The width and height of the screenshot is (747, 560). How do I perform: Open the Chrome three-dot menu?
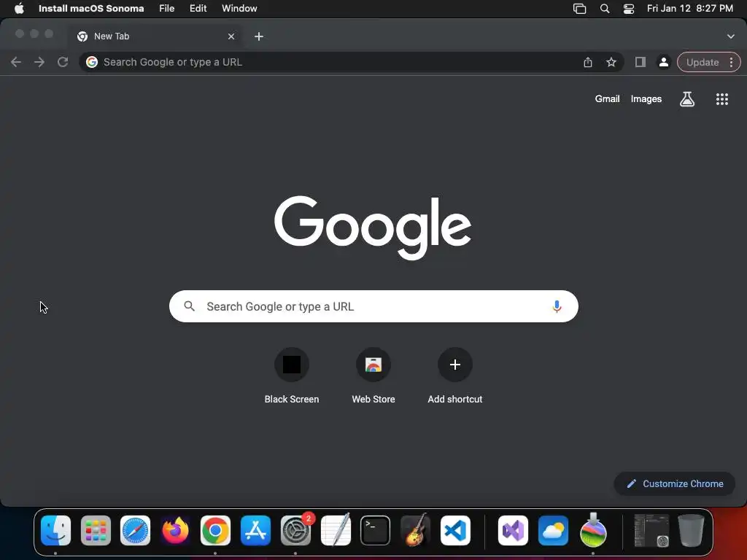pos(731,62)
